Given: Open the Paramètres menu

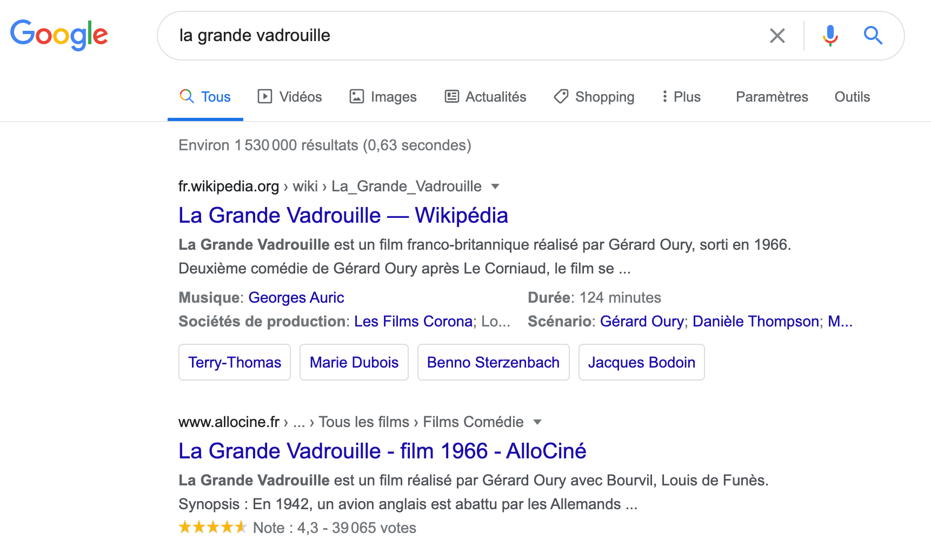Looking at the screenshot, I should point(772,97).
